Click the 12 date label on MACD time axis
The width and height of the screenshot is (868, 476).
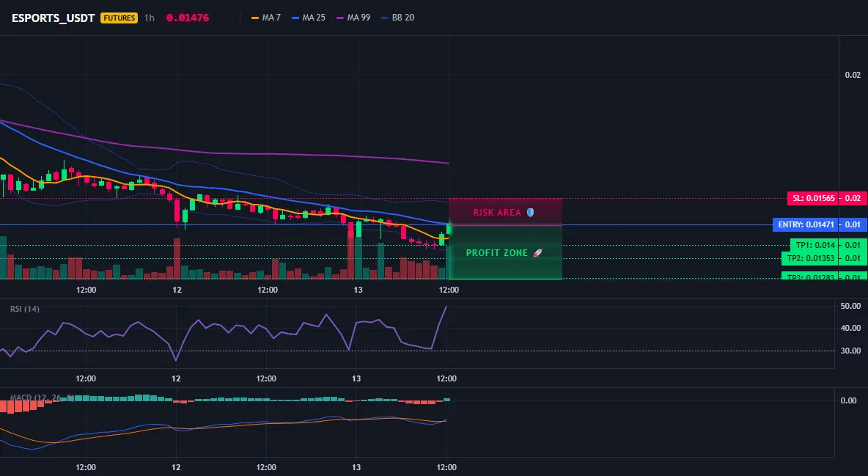[x=176, y=467]
